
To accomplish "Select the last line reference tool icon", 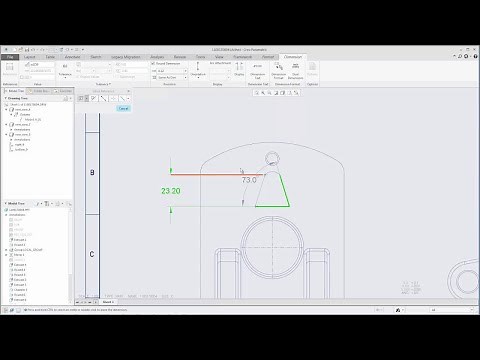I will click(123, 98).
